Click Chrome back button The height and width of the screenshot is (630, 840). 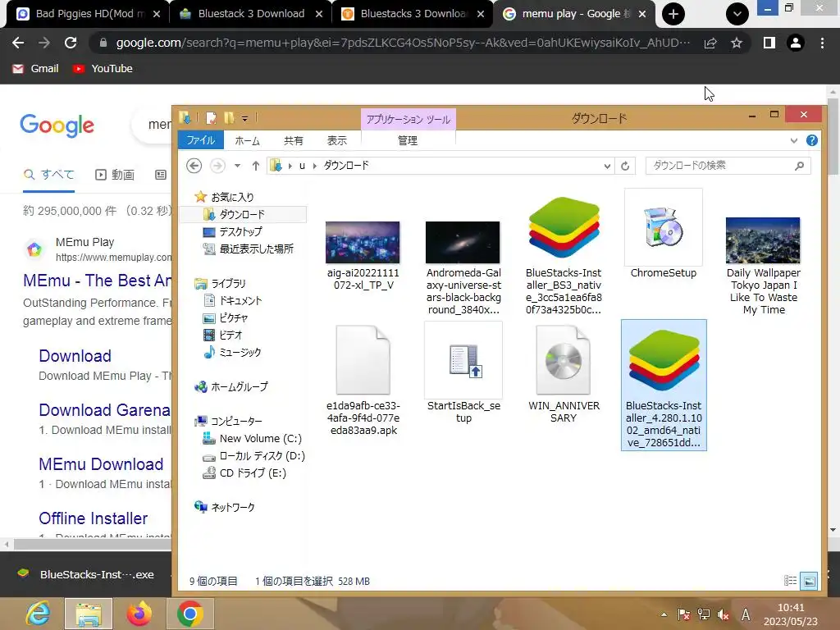tap(18, 43)
